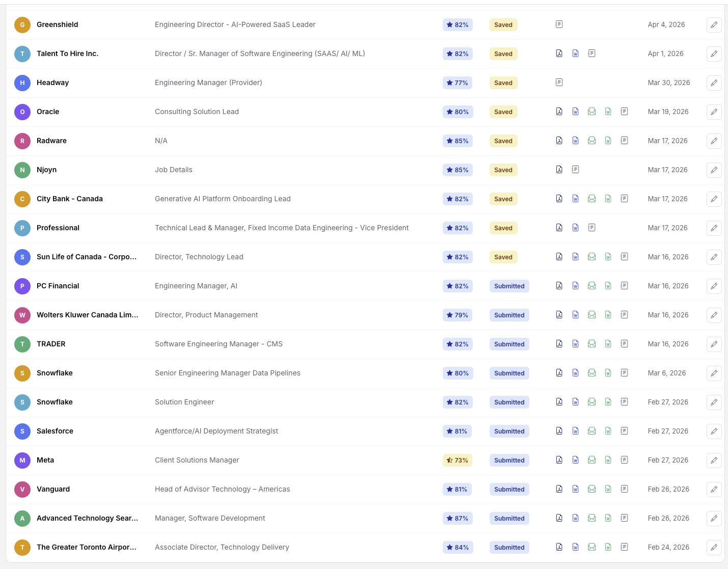Click the Feb 24, 2026 date
Image resolution: width=728 pixels, height=569 pixels.
tap(668, 547)
